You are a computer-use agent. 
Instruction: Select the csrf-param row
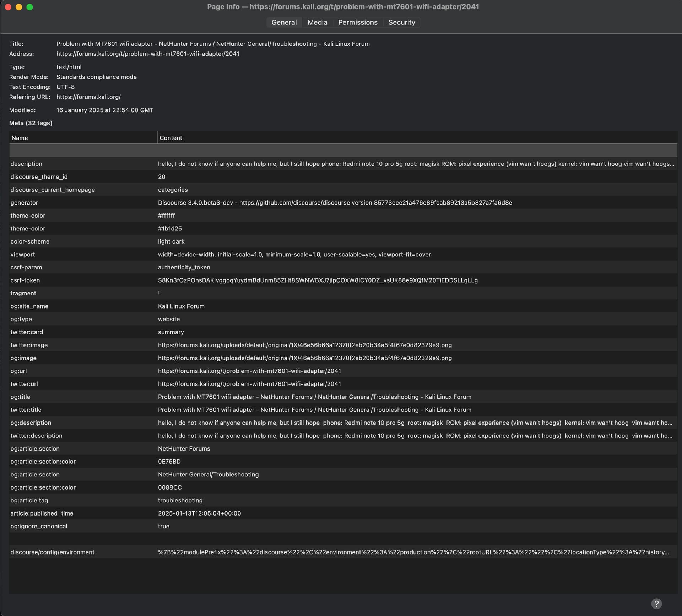tap(343, 267)
